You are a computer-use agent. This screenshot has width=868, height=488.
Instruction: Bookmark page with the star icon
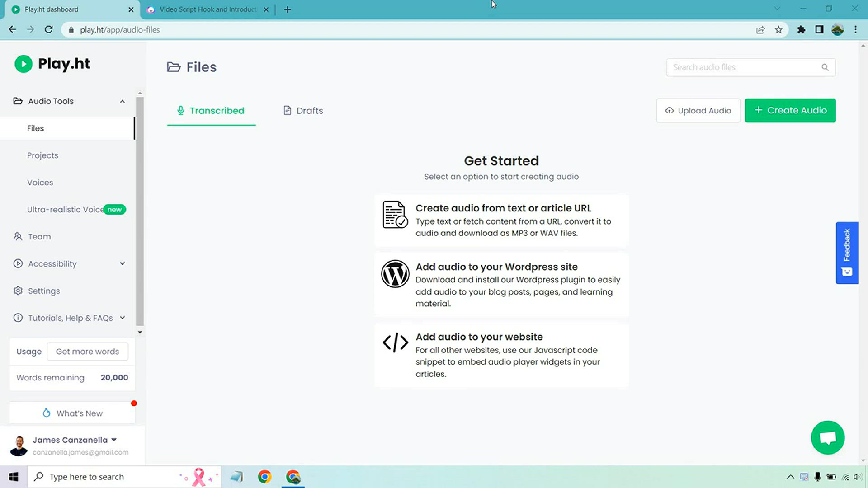tap(778, 30)
